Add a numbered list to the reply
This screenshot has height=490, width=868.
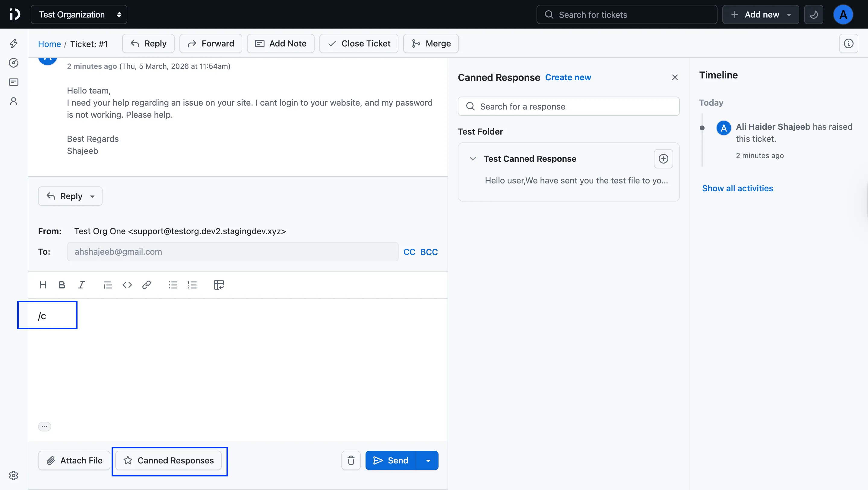192,285
